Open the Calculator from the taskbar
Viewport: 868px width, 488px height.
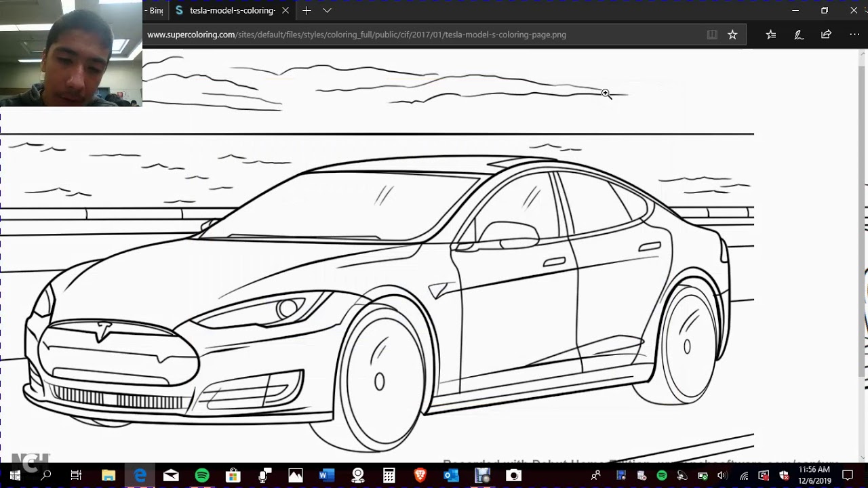[x=389, y=476]
